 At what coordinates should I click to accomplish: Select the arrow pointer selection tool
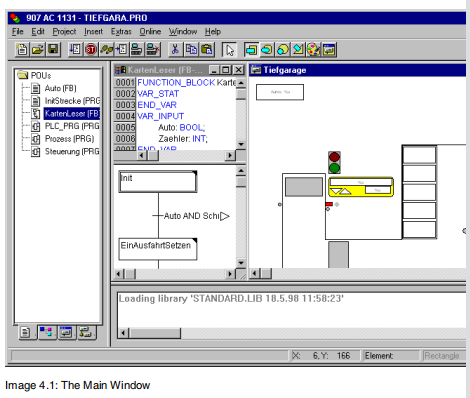tap(229, 50)
